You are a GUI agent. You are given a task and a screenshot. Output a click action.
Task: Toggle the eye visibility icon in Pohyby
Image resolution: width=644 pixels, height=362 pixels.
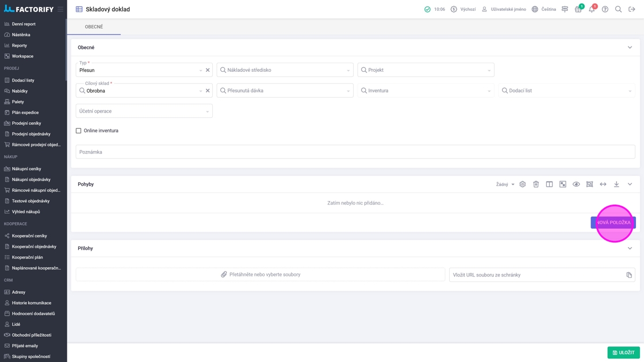[x=576, y=184]
